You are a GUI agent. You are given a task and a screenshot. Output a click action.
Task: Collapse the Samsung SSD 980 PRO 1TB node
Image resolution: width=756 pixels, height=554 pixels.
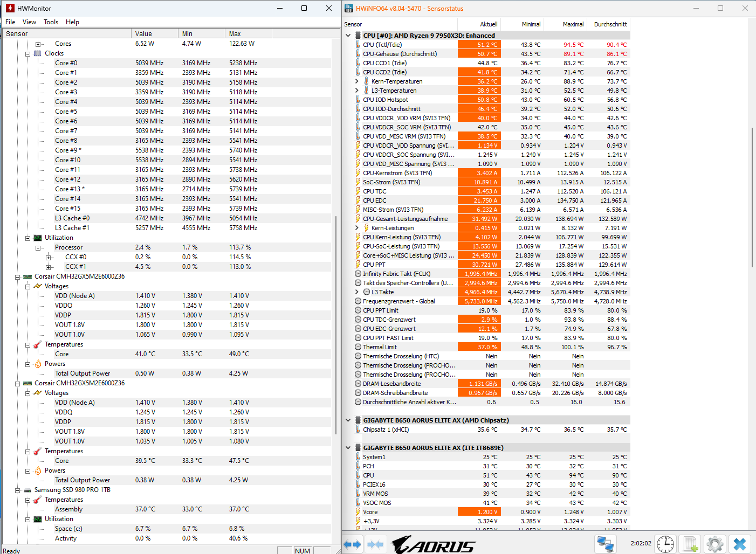(x=17, y=490)
